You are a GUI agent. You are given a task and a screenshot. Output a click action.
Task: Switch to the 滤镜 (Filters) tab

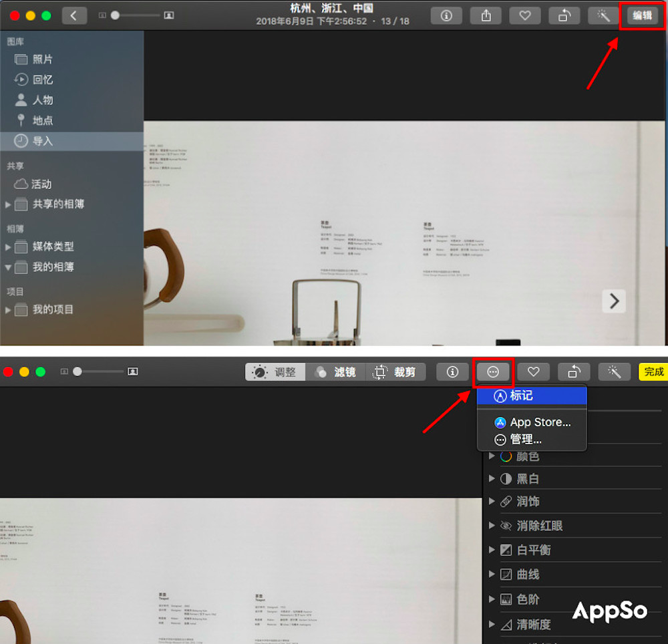(x=335, y=372)
